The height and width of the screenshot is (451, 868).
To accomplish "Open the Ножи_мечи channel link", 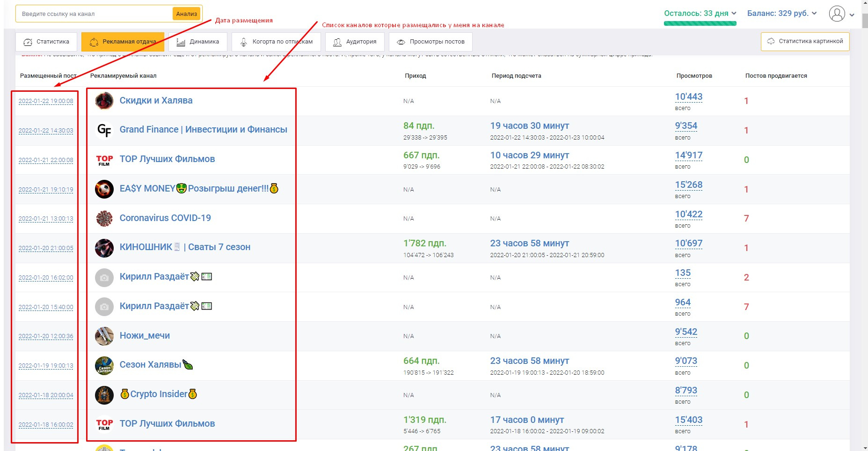I will coord(145,335).
